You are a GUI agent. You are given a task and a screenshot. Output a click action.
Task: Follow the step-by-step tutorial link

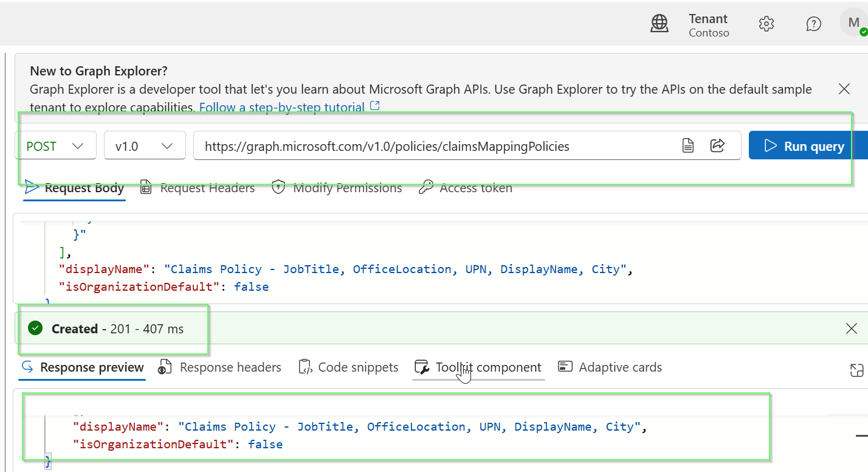(x=289, y=108)
